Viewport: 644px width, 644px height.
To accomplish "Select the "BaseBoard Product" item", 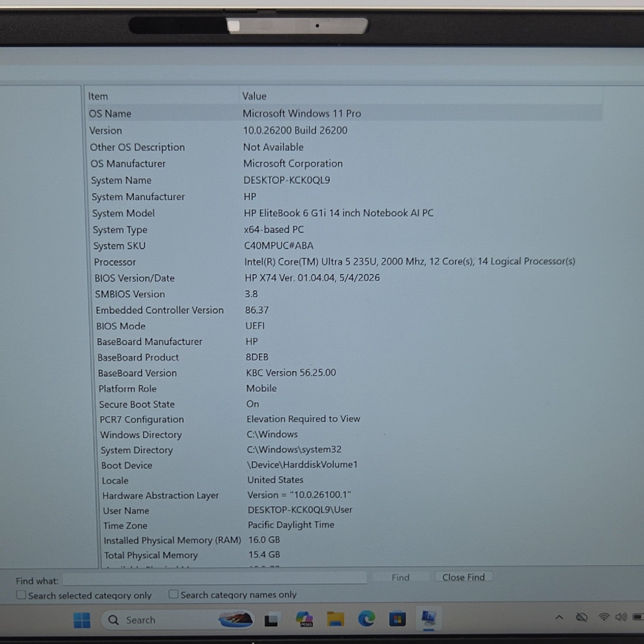I will pyautogui.click(x=138, y=357).
